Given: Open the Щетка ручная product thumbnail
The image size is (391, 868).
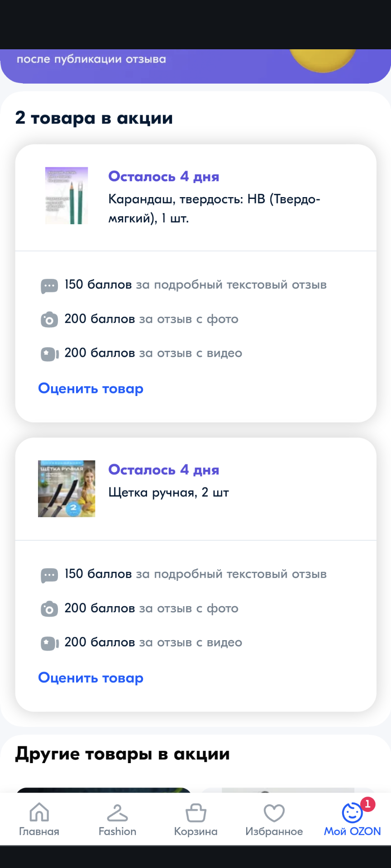Looking at the screenshot, I should (67, 489).
